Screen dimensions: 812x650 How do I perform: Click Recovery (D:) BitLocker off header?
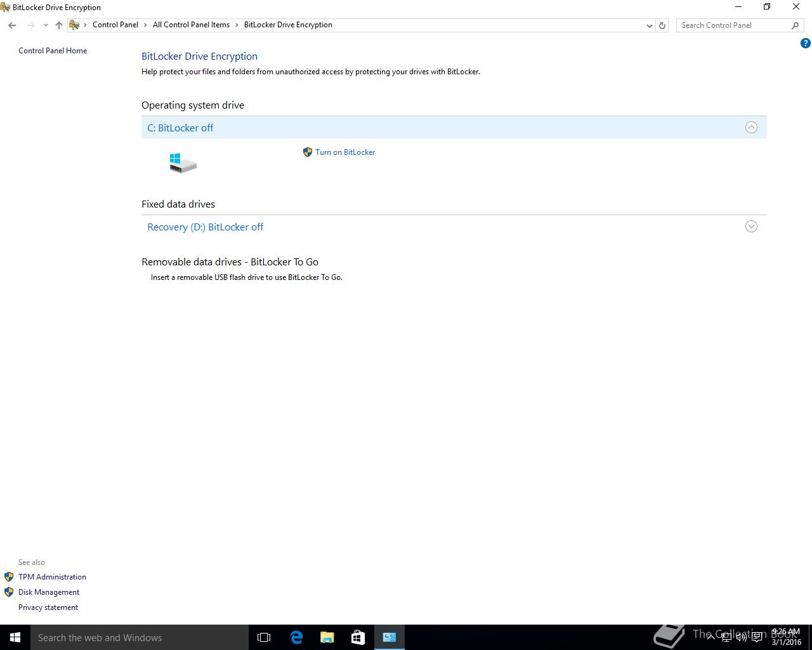[454, 227]
